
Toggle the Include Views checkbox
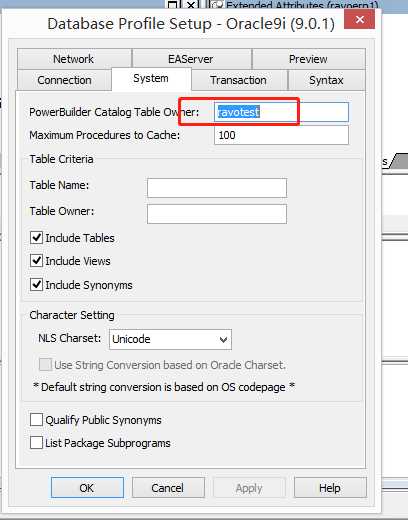[36, 261]
